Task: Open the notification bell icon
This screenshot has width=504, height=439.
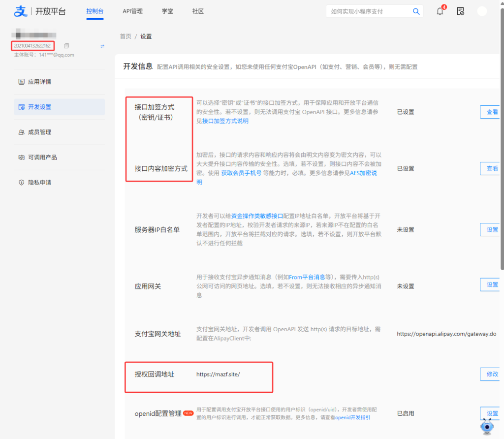Action: coord(440,12)
